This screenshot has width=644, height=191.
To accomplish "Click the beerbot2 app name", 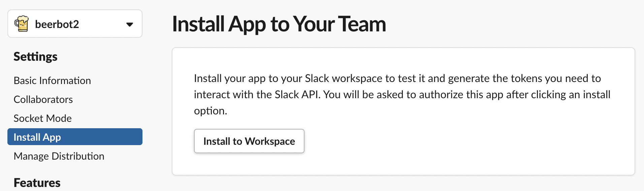I will coord(57,24).
